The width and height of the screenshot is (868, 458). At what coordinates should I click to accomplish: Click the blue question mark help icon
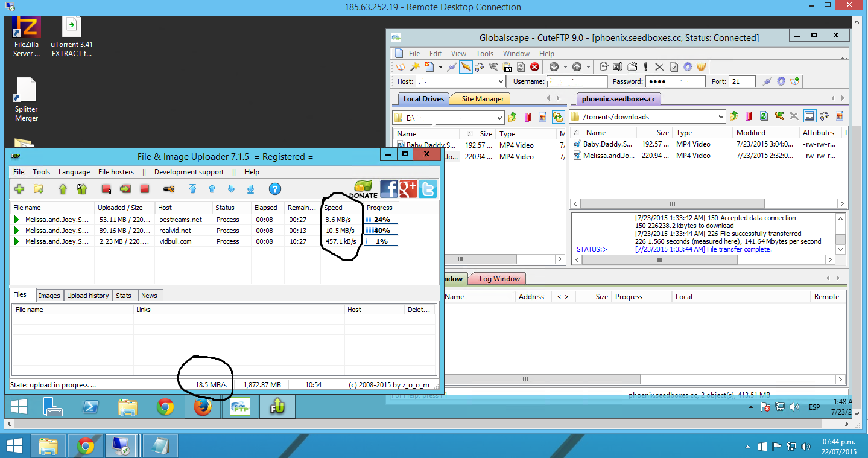(x=274, y=189)
